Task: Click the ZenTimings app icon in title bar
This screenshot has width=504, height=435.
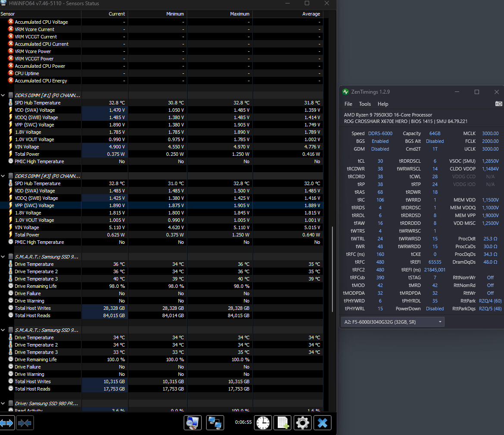Action: (345, 91)
